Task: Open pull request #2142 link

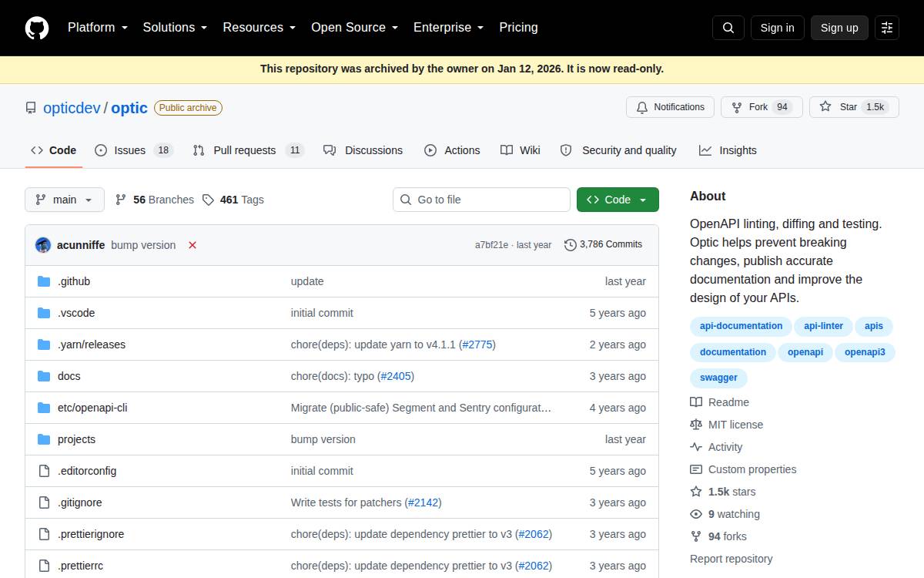Action: coord(423,502)
